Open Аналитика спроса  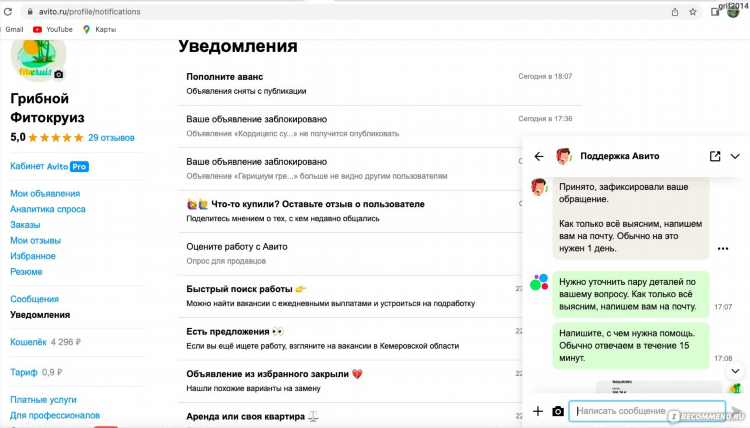pyautogui.click(x=48, y=209)
